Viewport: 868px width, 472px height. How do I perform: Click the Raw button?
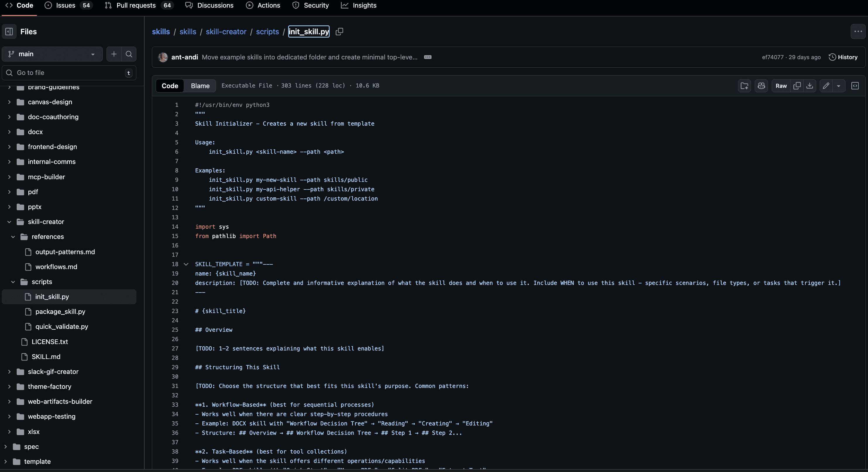(781, 85)
